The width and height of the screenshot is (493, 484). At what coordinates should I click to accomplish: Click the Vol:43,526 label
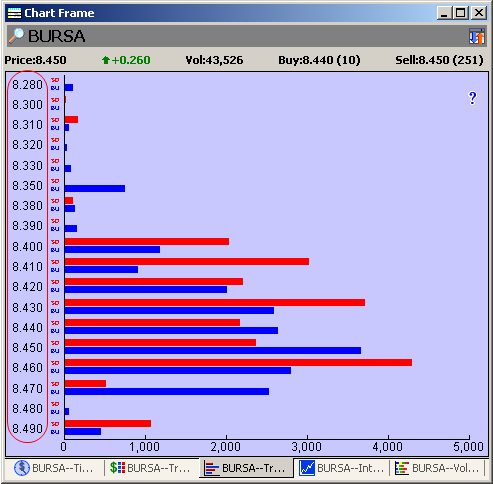click(x=214, y=60)
